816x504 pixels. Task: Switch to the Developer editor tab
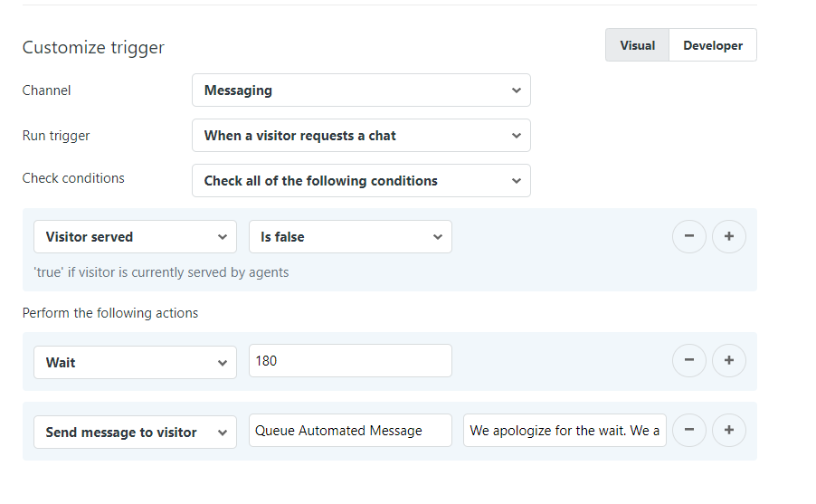coord(712,45)
